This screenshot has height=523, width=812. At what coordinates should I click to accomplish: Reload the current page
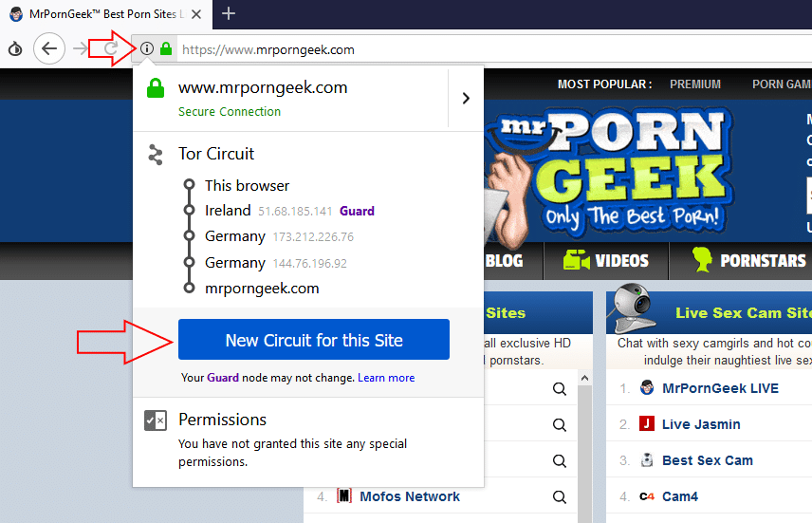(111, 49)
